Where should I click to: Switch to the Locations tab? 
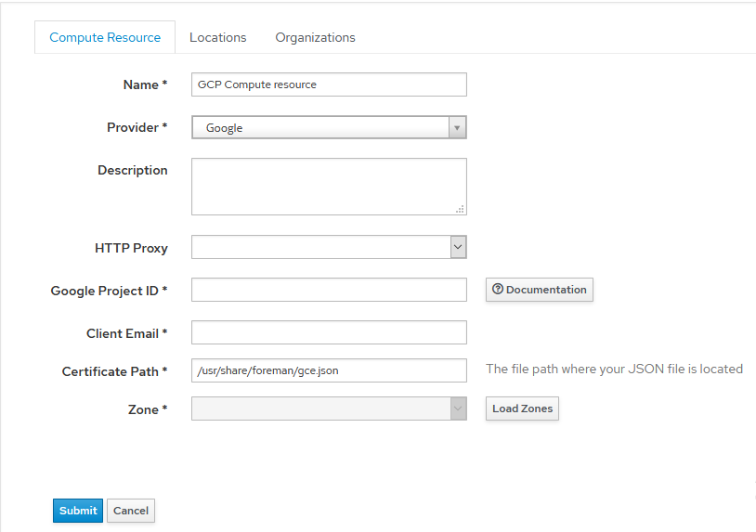click(218, 37)
